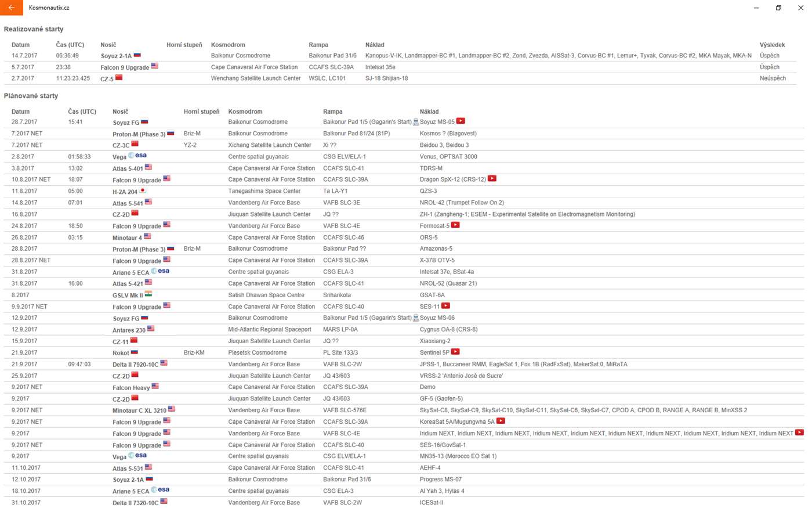Click the 'WSLC, LC101' pad cell
Viewport: 812px width, 508px height.
pos(327,78)
